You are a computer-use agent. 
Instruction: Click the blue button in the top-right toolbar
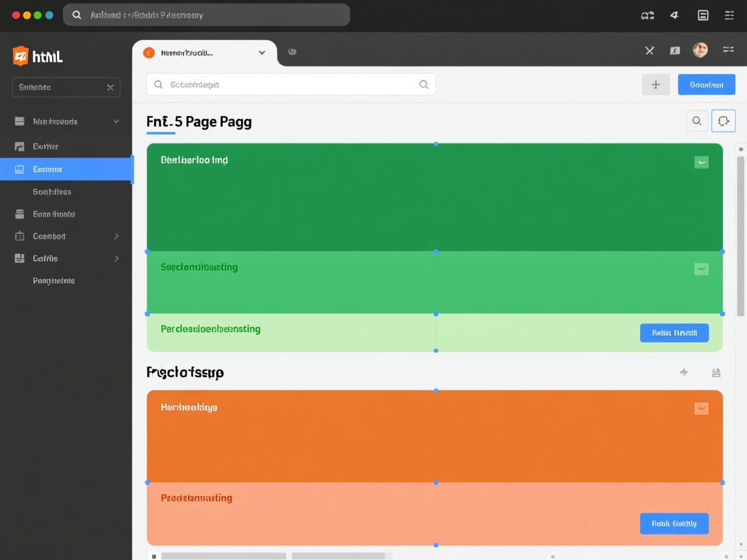706,84
